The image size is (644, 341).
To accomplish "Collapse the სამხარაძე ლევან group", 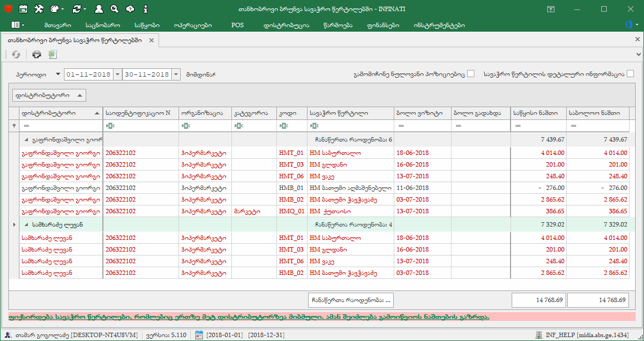I will pos(26,224).
